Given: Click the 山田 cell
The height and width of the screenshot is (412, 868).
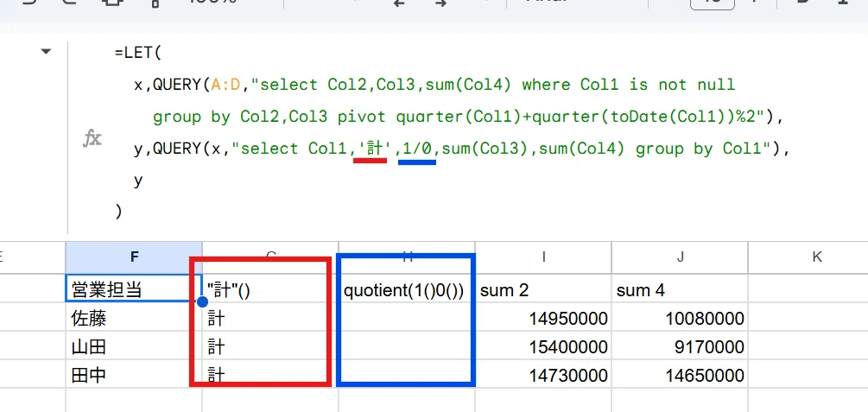Looking at the screenshot, I should coord(133,346).
